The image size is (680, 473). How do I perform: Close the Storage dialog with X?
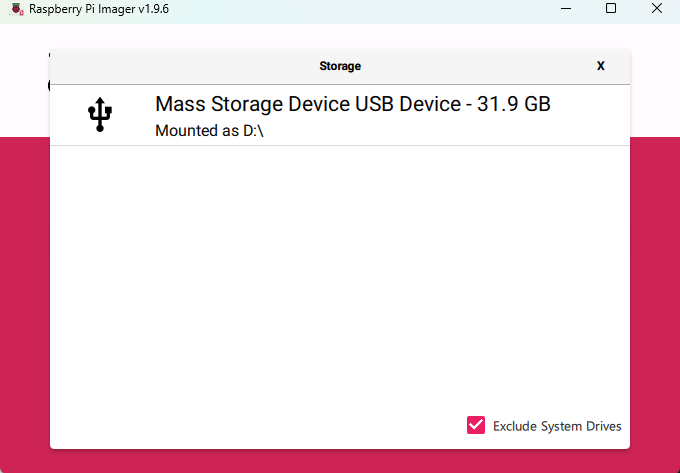coord(600,66)
